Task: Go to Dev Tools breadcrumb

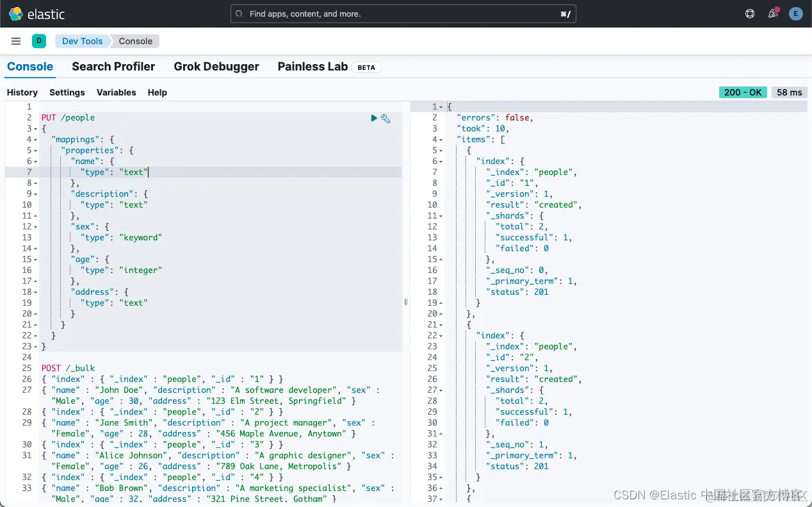Action: point(82,41)
